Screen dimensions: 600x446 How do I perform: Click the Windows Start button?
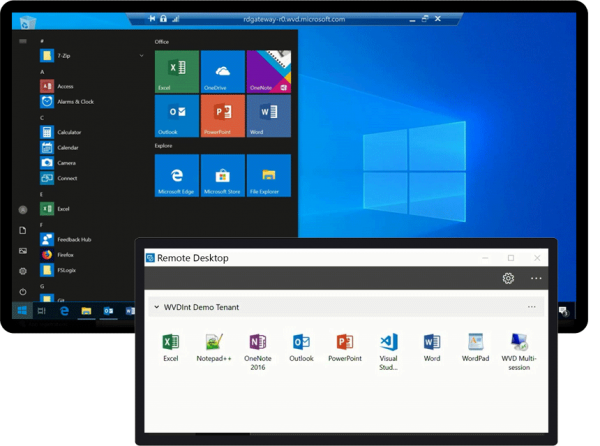pyautogui.click(x=22, y=310)
